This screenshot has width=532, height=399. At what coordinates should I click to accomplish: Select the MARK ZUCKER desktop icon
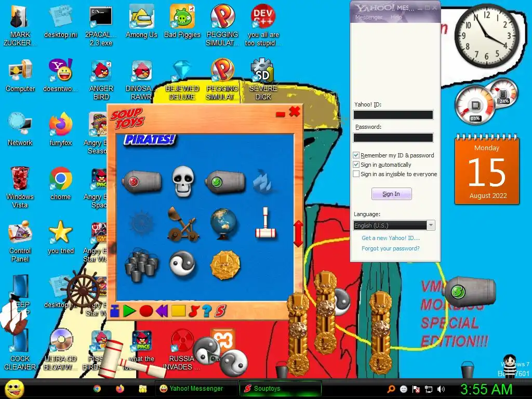(x=20, y=25)
